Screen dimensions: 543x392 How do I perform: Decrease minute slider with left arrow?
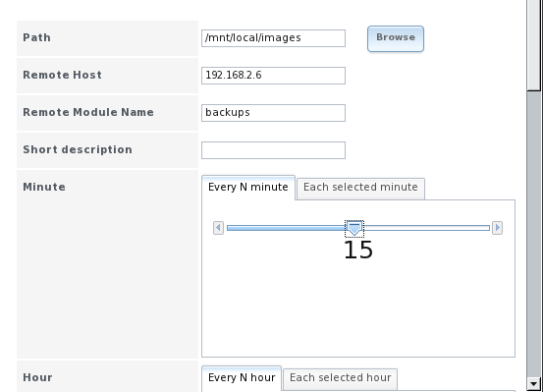click(x=218, y=228)
